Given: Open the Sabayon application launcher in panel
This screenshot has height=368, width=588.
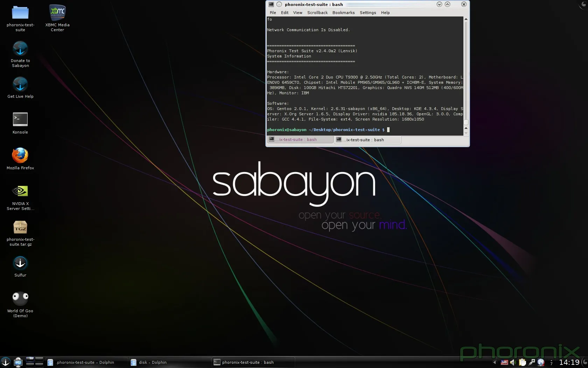Looking at the screenshot, I should (5, 362).
